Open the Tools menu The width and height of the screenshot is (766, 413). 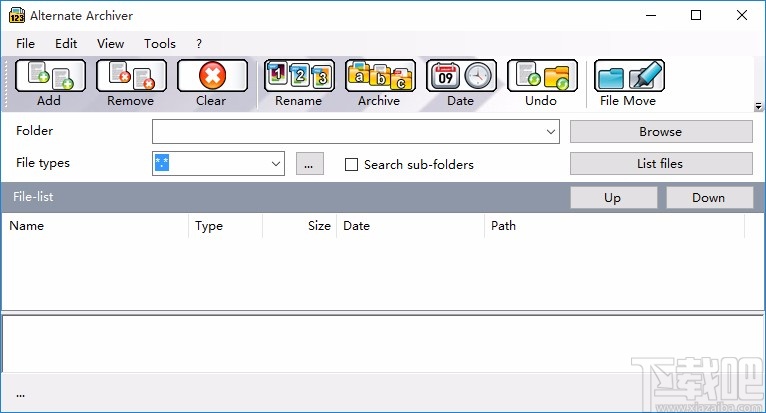click(x=160, y=43)
